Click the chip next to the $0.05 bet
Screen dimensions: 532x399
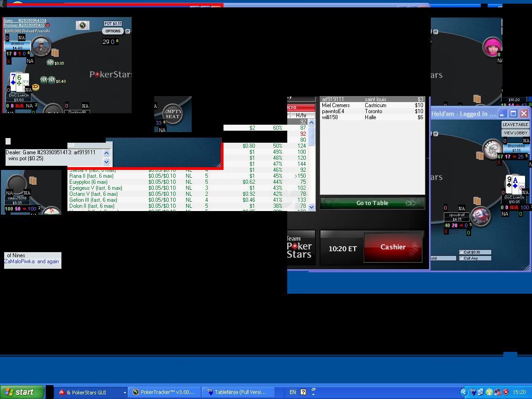click(50, 62)
